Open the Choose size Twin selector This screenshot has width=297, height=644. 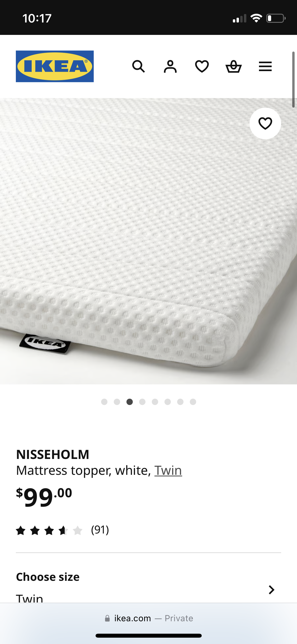point(148,587)
